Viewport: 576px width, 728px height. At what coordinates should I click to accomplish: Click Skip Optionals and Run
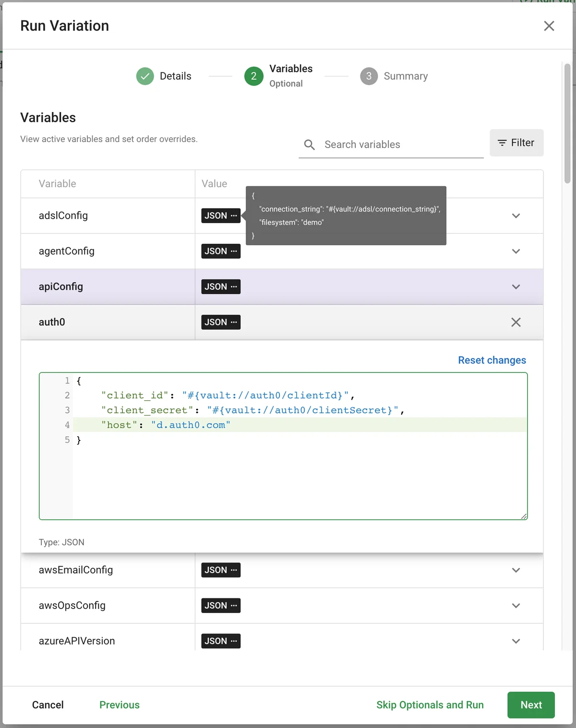tap(430, 704)
